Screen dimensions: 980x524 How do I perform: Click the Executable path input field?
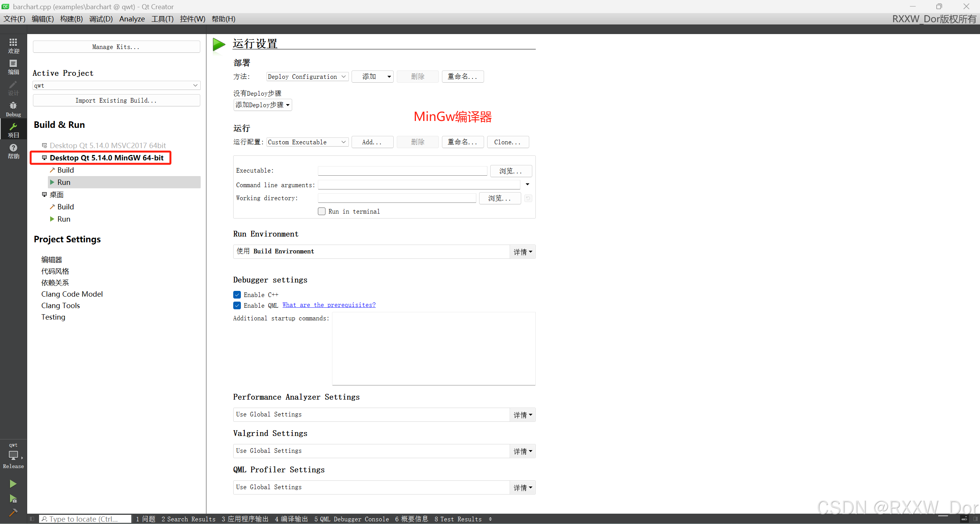pos(402,171)
